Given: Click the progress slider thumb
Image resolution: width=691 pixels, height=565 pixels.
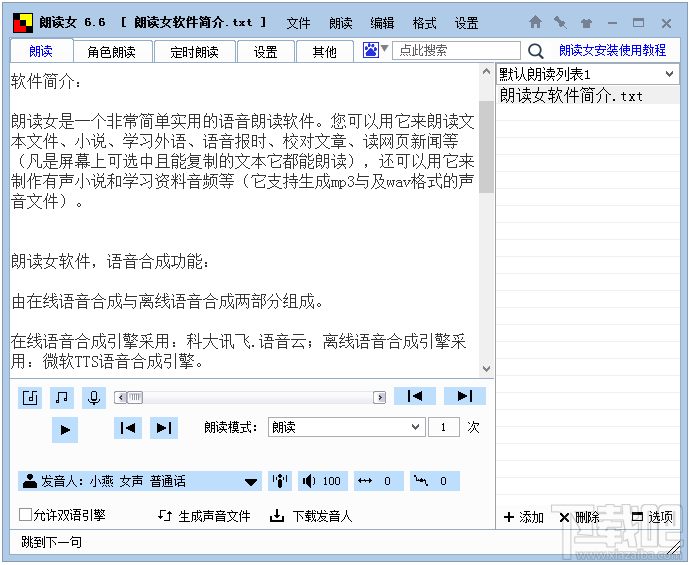Looking at the screenshot, I should [135, 398].
